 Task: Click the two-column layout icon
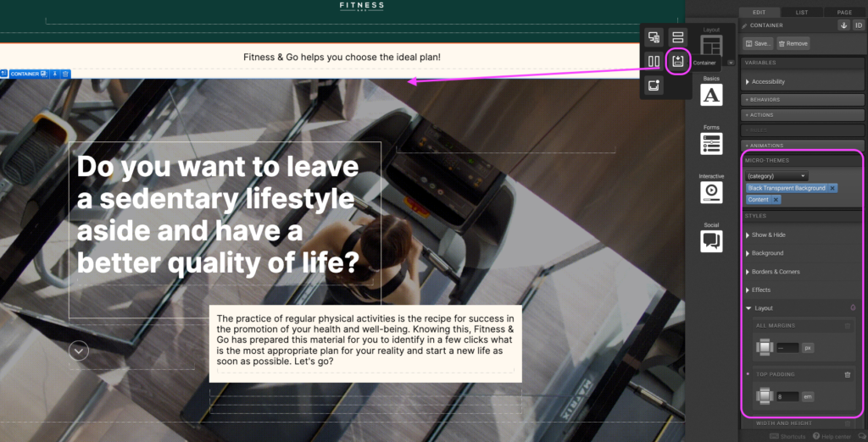click(654, 61)
